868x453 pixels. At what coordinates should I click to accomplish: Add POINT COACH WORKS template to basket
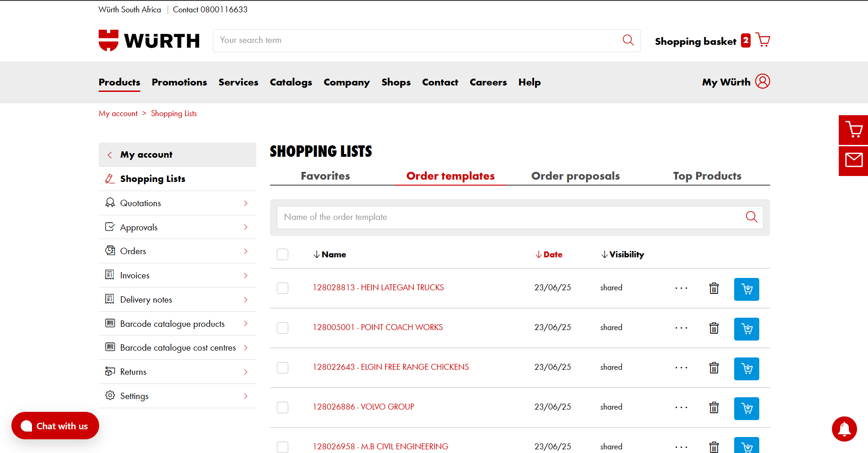(x=746, y=329)
